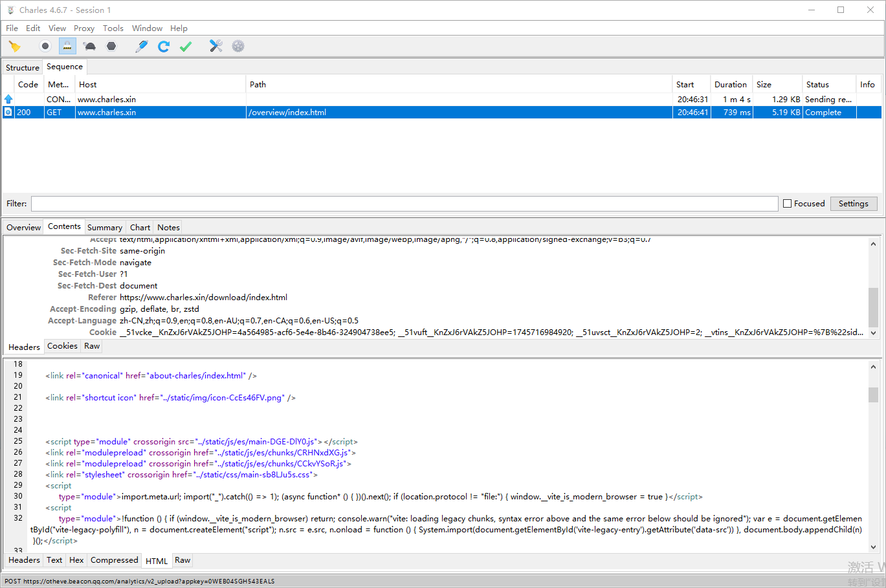The width and height of the screenshot is (886, 588).
Task: Click the status bar POST beacon URL
Action: pos(140,581)
